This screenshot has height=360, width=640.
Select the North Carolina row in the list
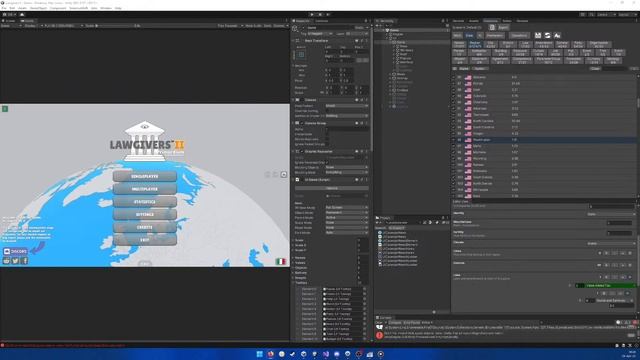point(545,121)
